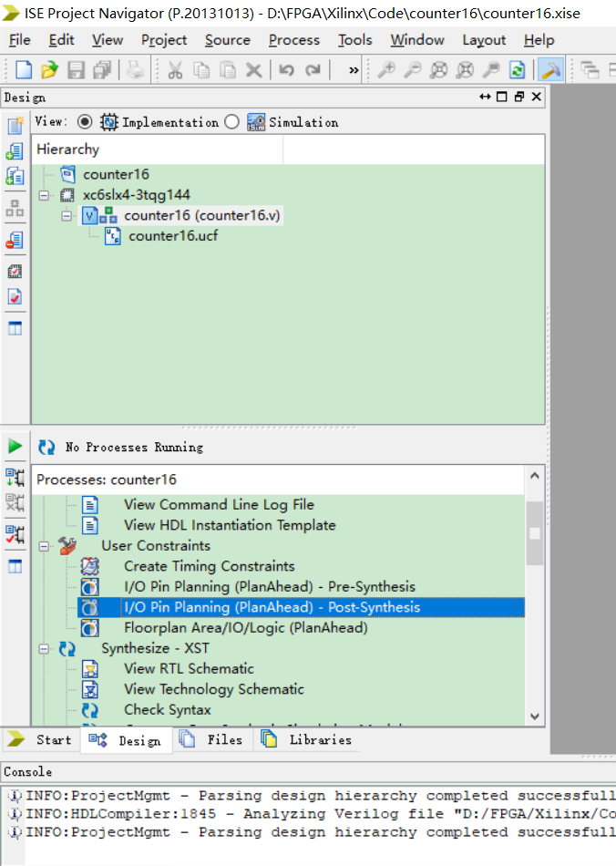Click the Zoom Out magnifier icon

pyautogui.click(x=412, y=70)
